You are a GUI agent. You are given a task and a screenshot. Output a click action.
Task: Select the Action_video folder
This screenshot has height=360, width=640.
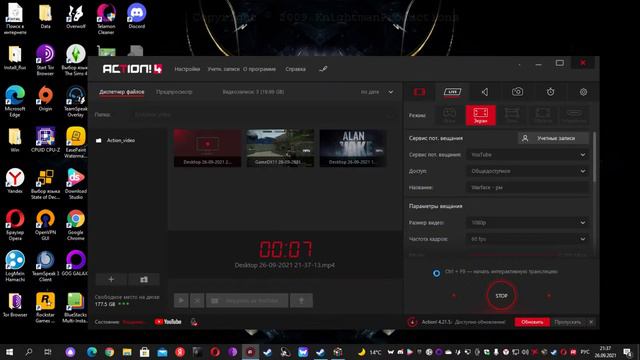116,140
